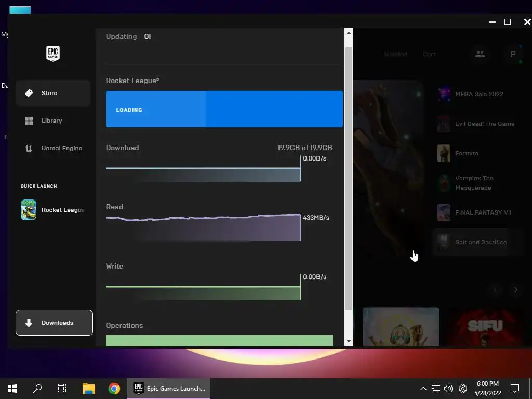This screenshot has height=399, width=532.
Task: Open Google Chrome from taskbar
Action: pyautogui.click(x=114, y=389)
